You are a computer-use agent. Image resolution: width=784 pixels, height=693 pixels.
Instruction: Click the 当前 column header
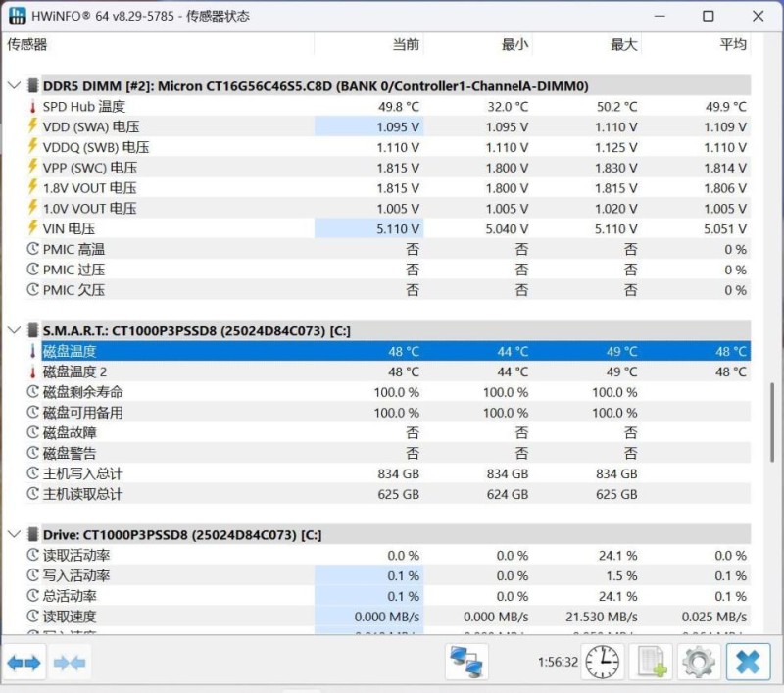click(x=405, y=44)
